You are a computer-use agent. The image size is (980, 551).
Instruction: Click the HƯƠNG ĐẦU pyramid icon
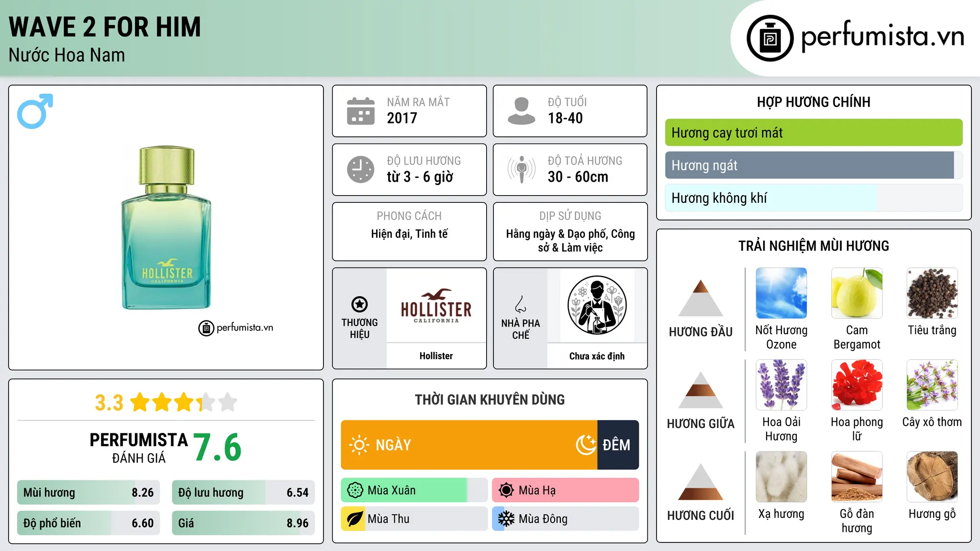701,298
